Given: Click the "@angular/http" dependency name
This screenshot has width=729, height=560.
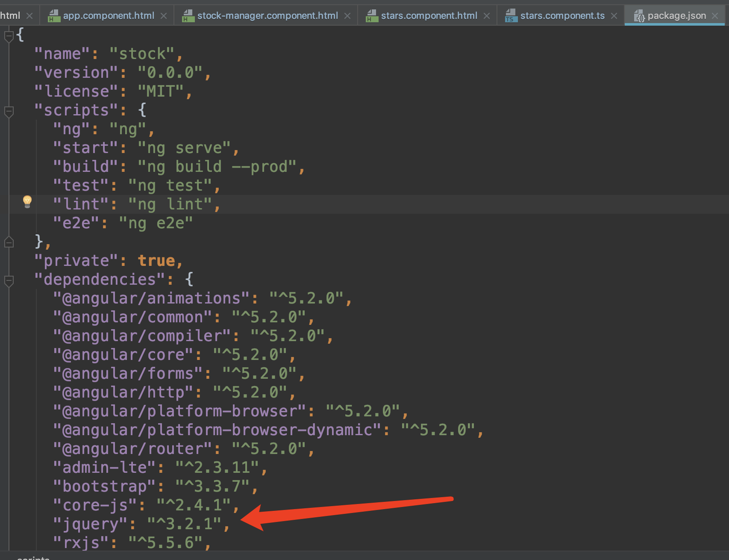Looking at the screenshot, I should [x=123, y=392].
